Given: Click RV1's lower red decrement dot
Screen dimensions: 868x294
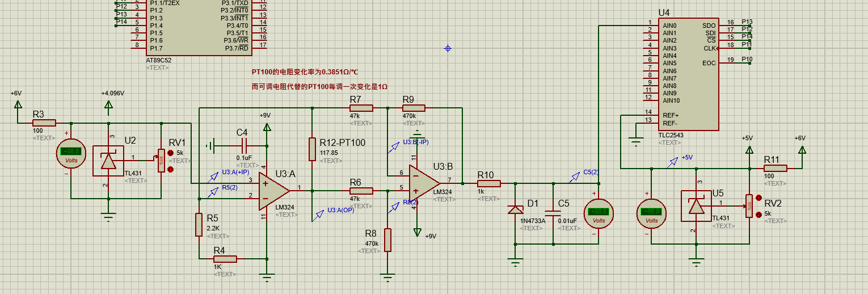Looking at the screenshot, I should tap(171, 169).
